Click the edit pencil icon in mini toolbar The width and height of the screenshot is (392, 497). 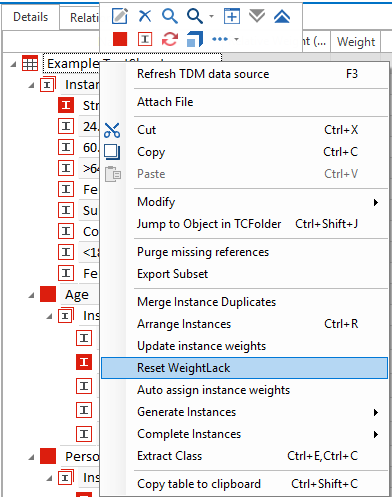pos(120,16)
